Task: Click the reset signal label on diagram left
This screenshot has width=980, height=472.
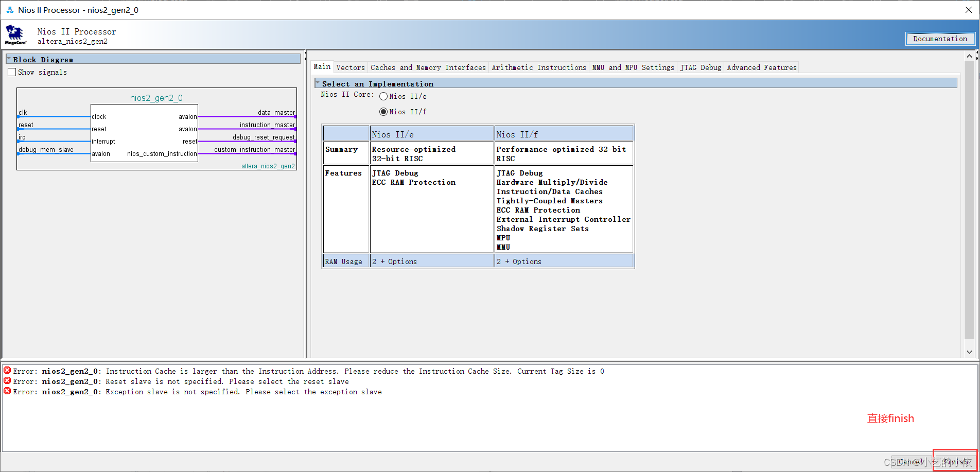Action: coord(26,125)
